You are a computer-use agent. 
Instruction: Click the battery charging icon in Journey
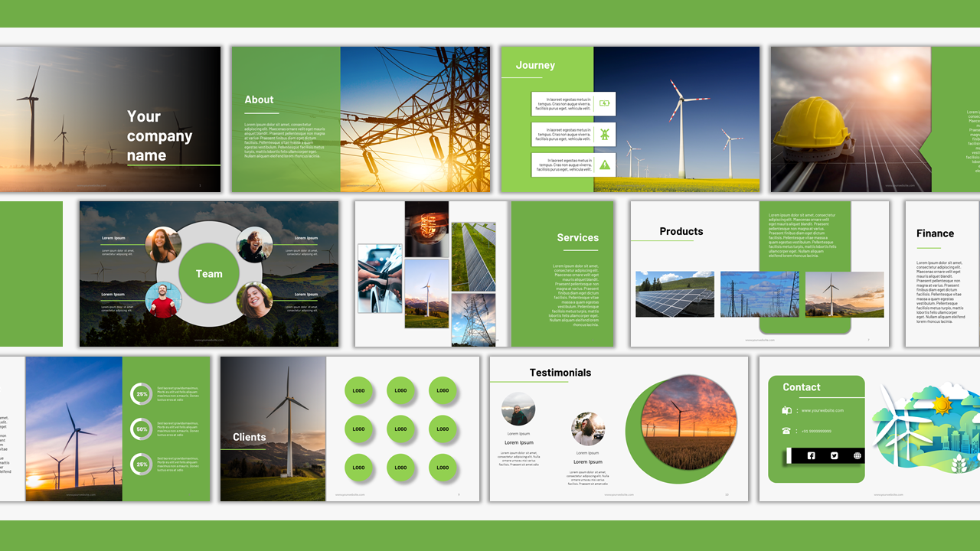tap(604, 103)
